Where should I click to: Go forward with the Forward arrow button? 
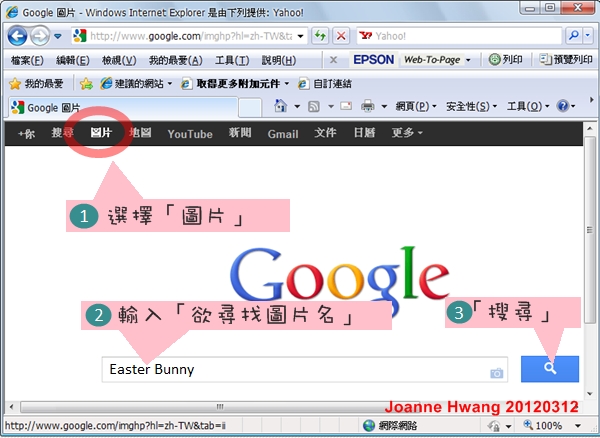(x=40, y=36)
